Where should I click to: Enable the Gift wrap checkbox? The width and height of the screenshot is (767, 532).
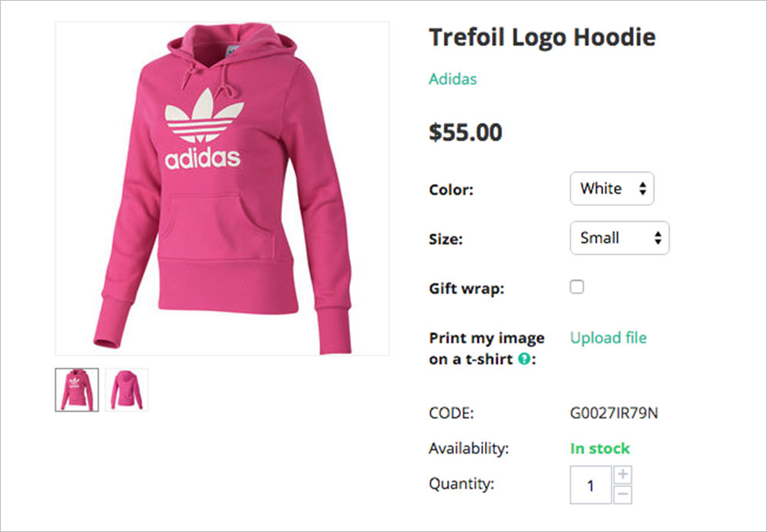pos(577,287)
